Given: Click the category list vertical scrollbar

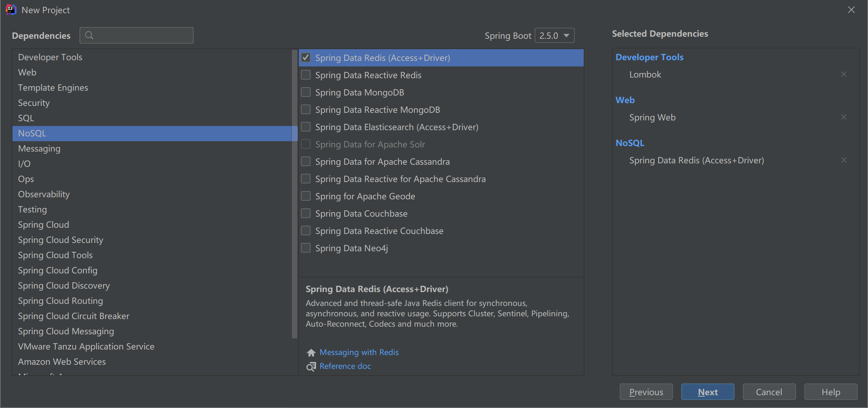Looking at the screenshot, I should click(x=295, y=194).
